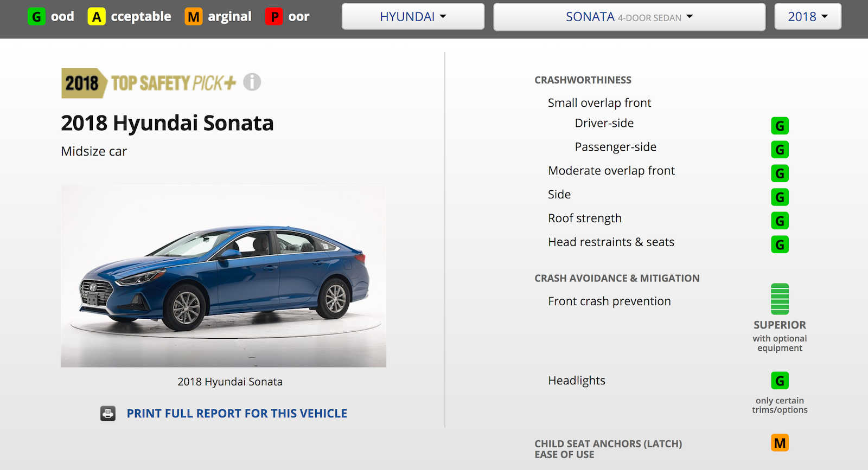Click the Superior front crash prevention bars

pyautogui.click(x=780, y=299)
